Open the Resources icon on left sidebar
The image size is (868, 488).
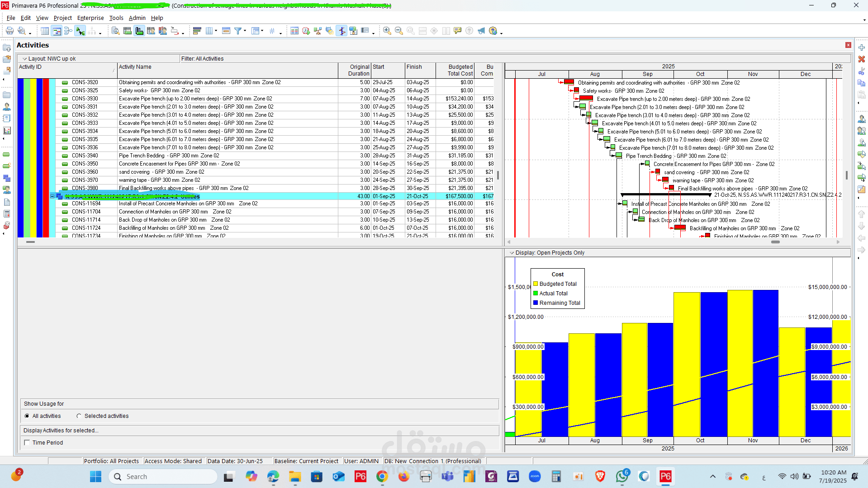tap(7, 107)
